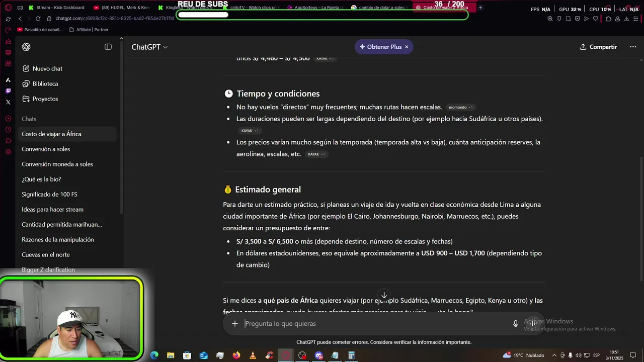Click the browser back arrow
The height and width of the screenshot is (362, 644).
(20, 19)
